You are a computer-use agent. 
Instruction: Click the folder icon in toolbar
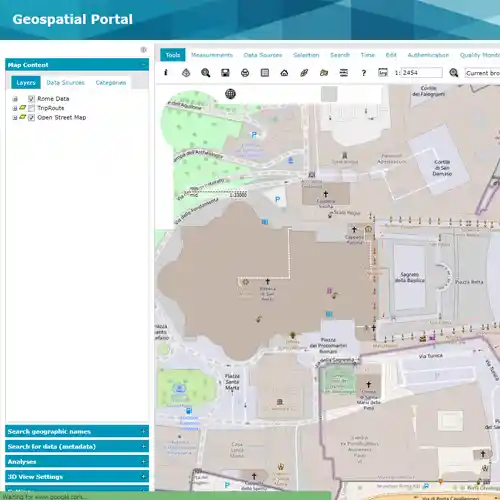coord(324,73)
